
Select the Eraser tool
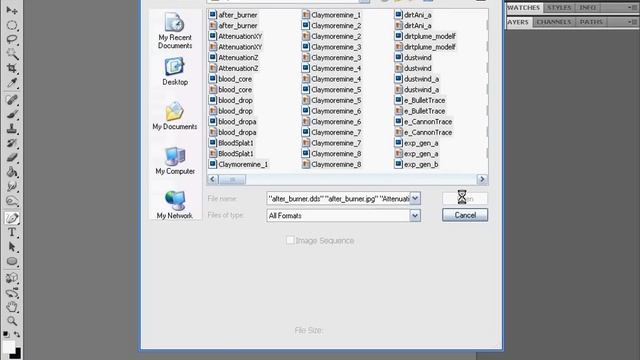12,157
